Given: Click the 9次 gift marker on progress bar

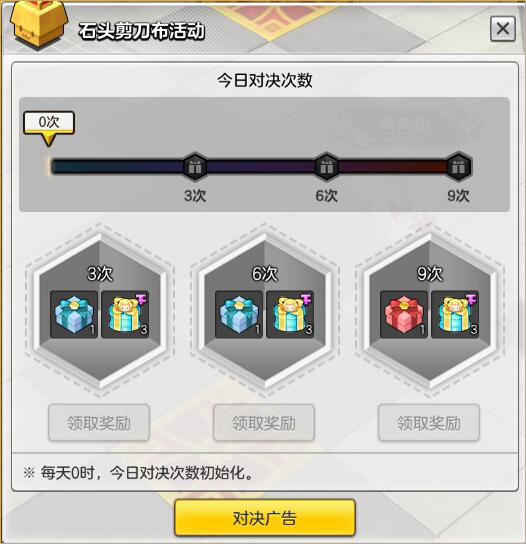Looking at the screenshot, I should (459, 167).
